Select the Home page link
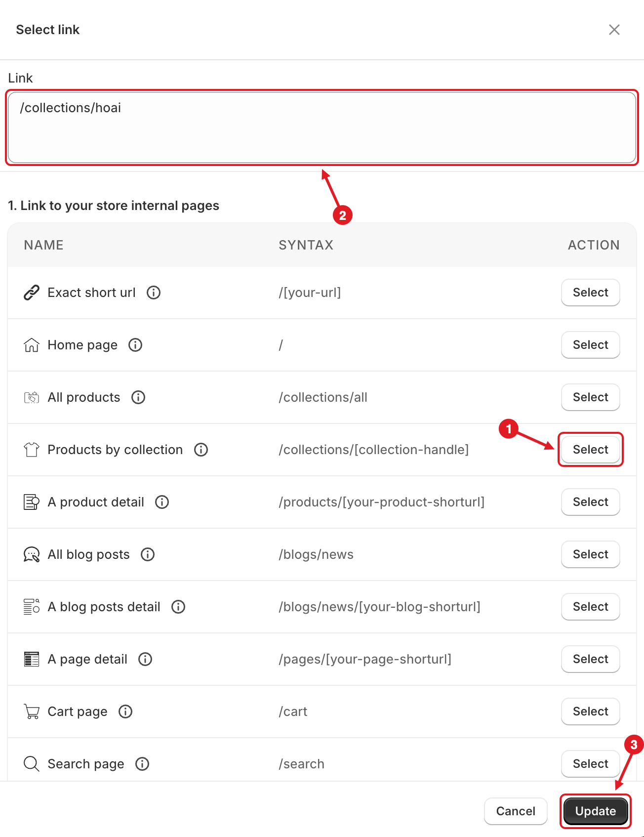Viewport: 644px width, 837px height. (x=591, y=345)
